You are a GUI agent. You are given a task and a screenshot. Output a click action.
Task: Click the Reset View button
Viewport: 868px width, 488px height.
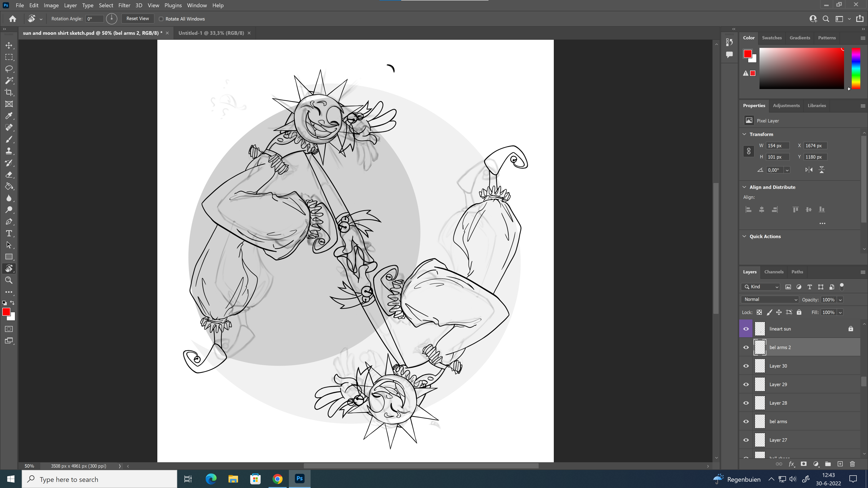(137, 19)
